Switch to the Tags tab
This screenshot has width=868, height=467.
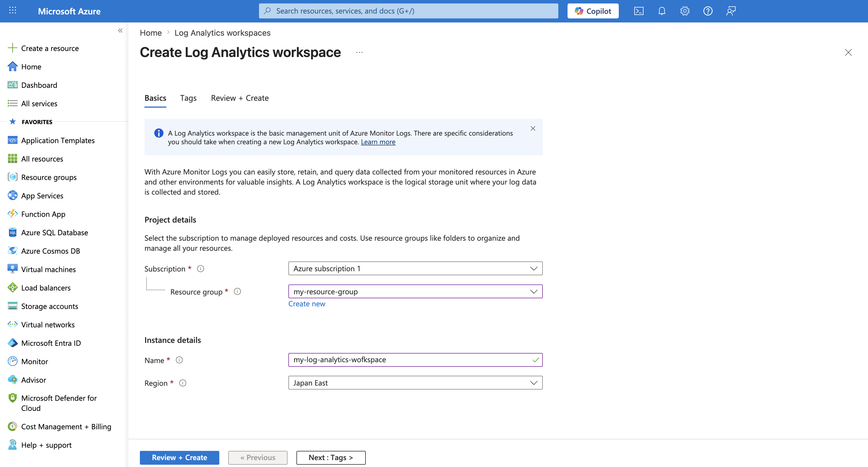pos(188,98)
